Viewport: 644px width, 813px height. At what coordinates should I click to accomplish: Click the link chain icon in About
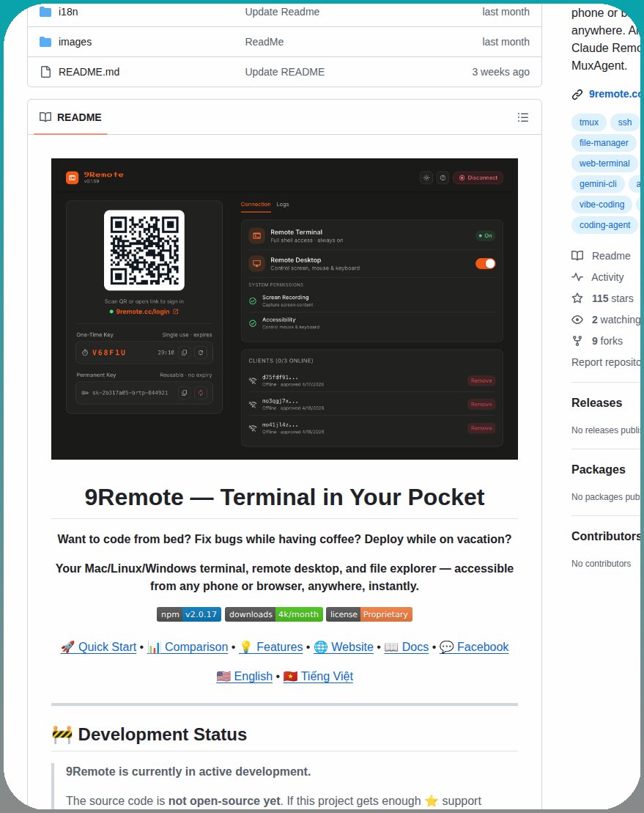[577, 95]
